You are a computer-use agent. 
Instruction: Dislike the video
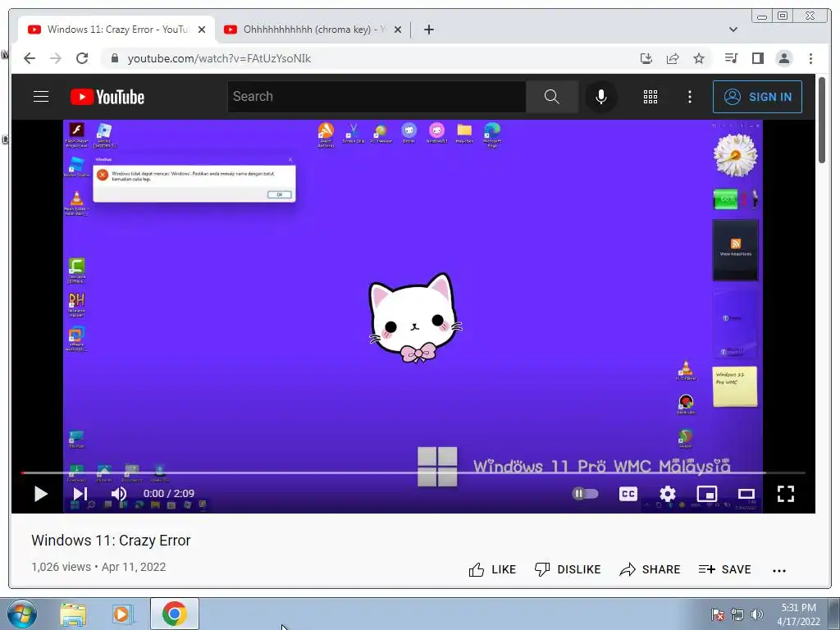coord(568,569)
